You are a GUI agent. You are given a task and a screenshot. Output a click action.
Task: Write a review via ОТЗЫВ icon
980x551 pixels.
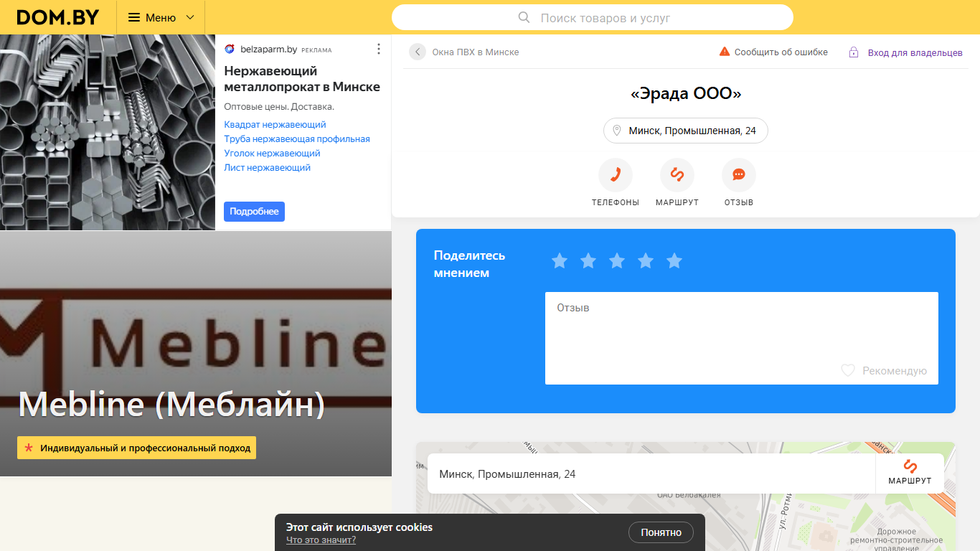click(738, 175)
